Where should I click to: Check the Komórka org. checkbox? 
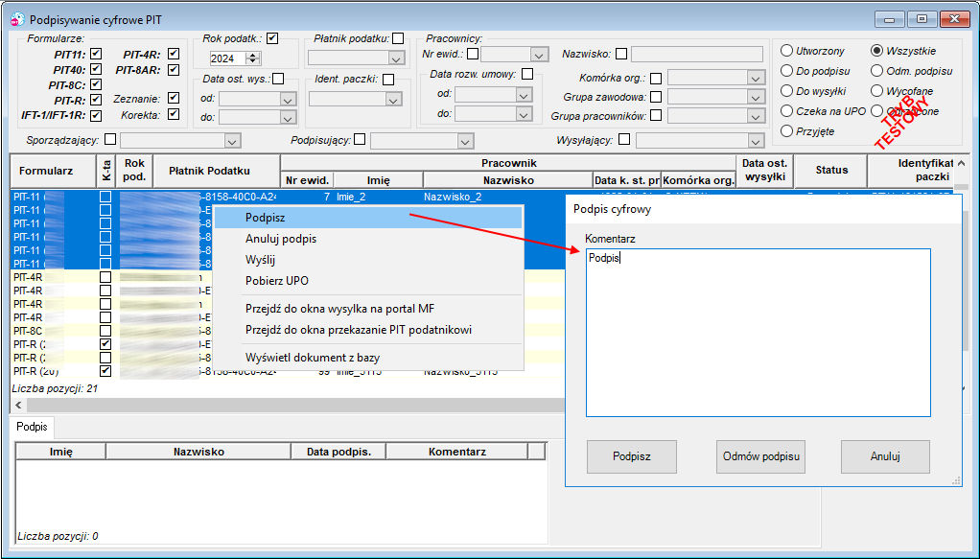(x=656, y=79)
